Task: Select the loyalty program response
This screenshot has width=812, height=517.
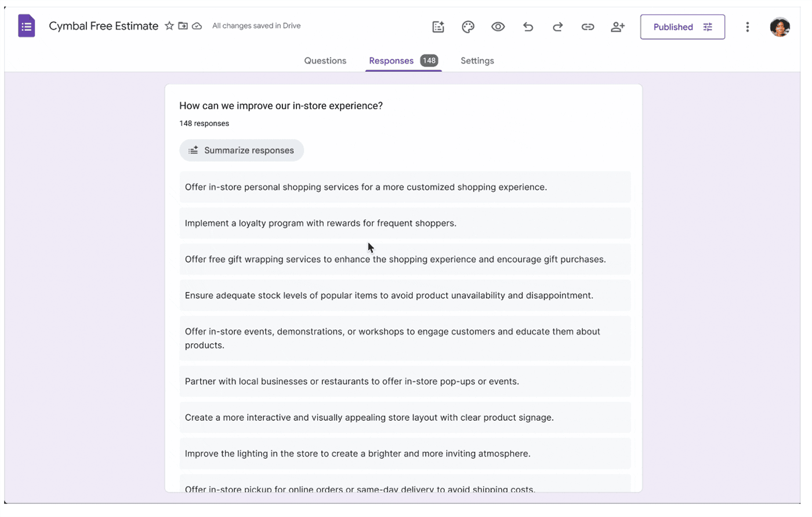Action: (405, 223)
